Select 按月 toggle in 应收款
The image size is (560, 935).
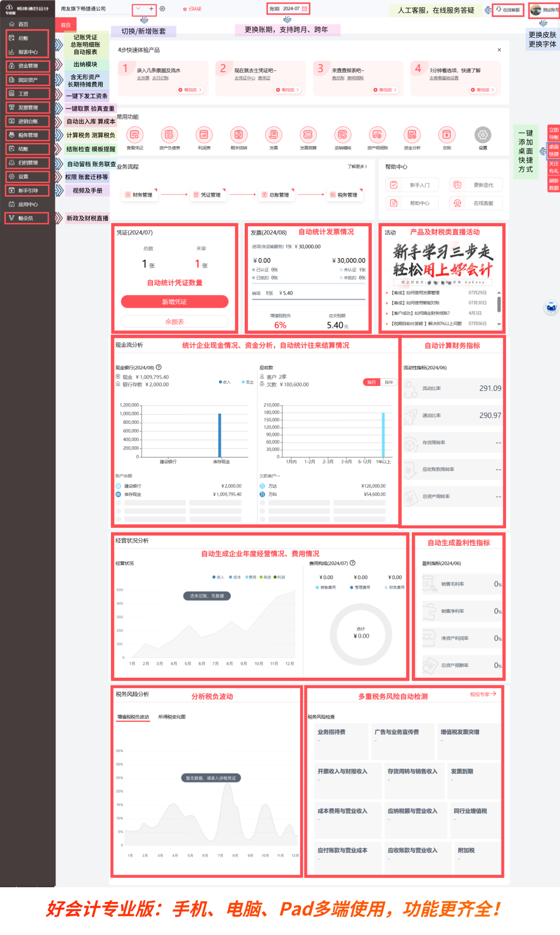[x=371, y=382]
